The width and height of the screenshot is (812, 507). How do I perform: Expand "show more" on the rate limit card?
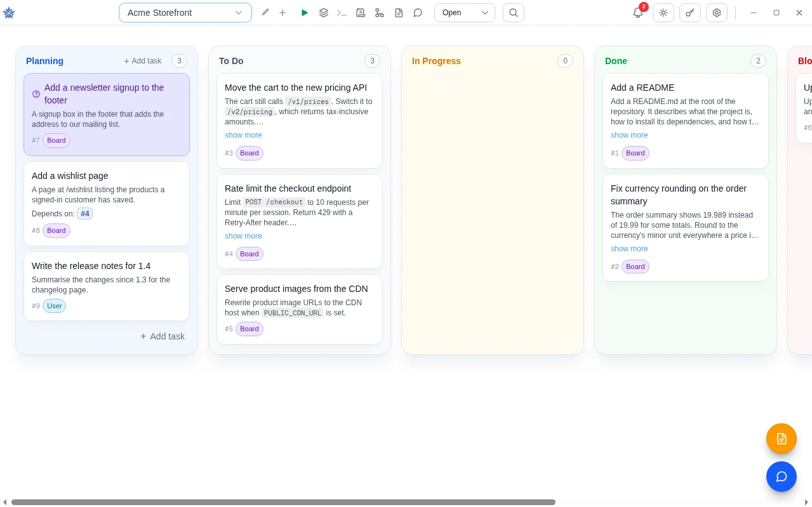pos(243,236)
